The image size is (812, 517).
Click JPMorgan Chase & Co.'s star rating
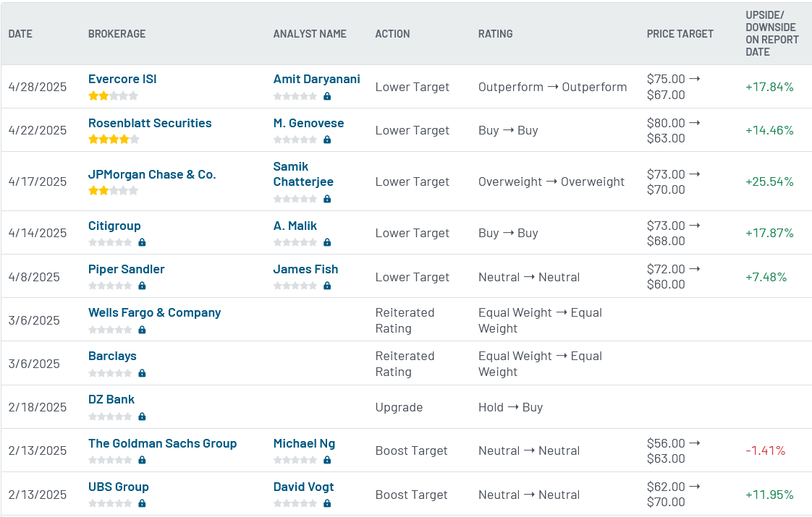[114, 190]
